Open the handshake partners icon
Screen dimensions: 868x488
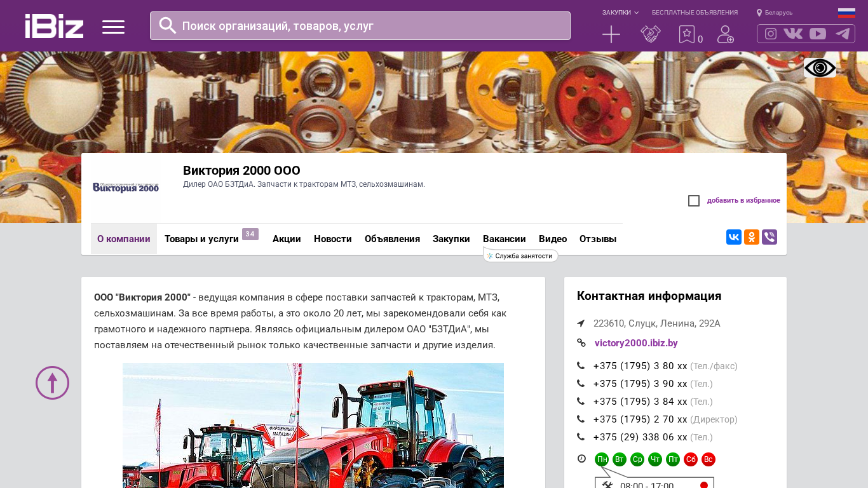pyautogui.click(x=650, y=34)
